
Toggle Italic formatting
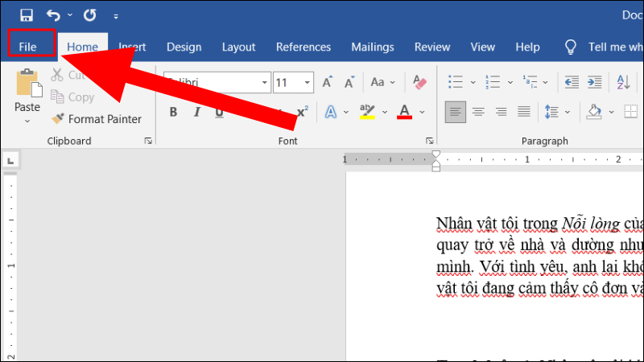[196, 112]
